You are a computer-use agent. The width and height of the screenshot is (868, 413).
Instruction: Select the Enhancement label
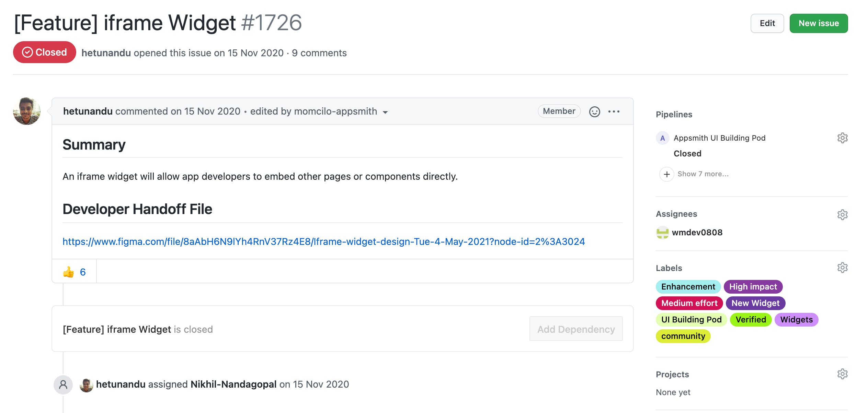point(688,287)
